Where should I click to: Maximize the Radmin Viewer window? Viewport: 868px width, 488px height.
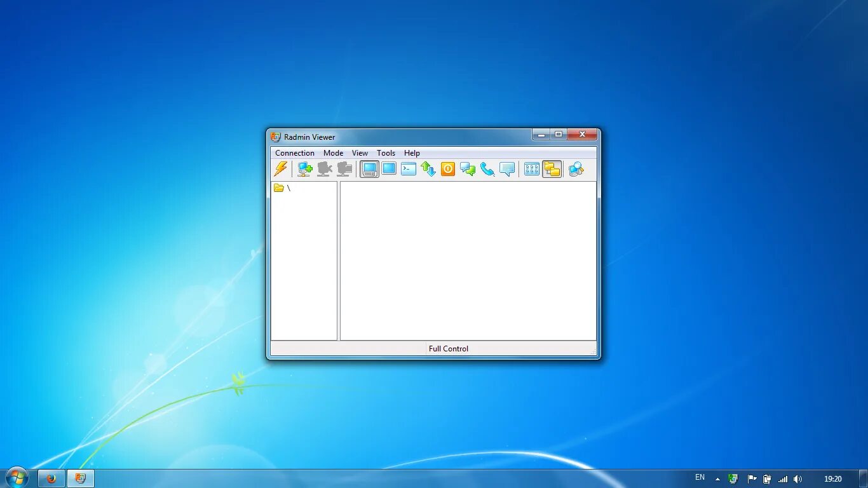[559, 135]
